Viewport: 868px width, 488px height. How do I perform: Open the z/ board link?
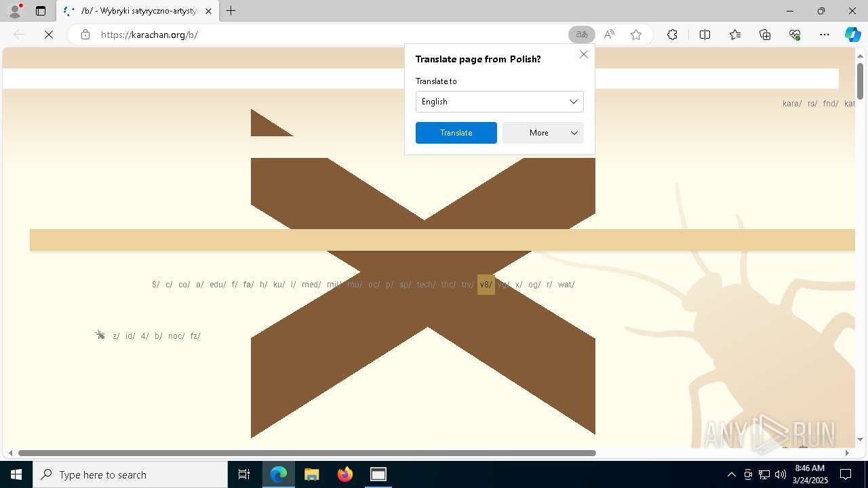pos(116,336)
